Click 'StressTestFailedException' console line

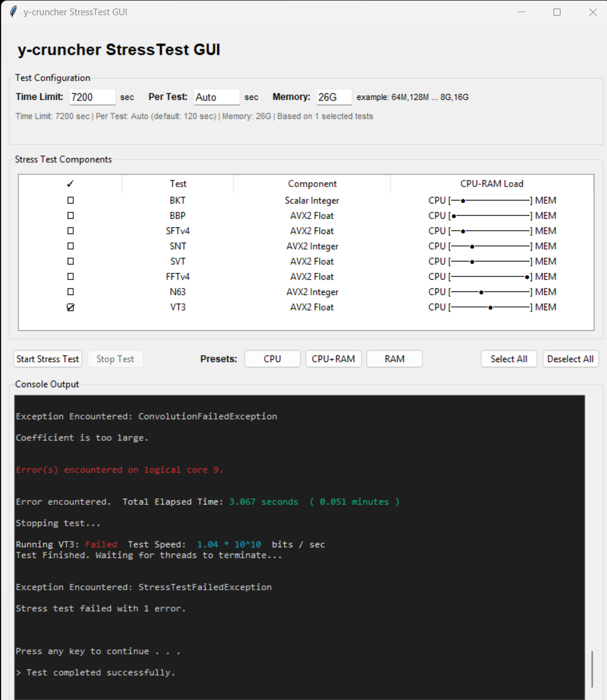click(x=144, y=587)
